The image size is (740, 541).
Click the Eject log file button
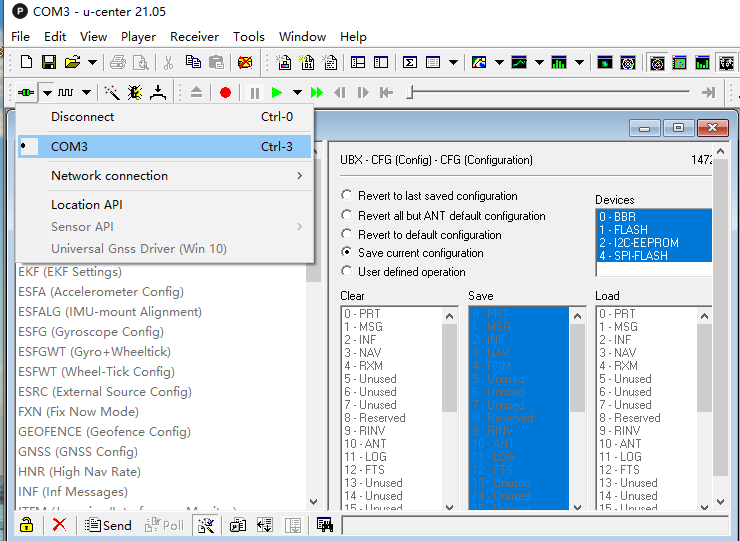[x=196, y=93]
